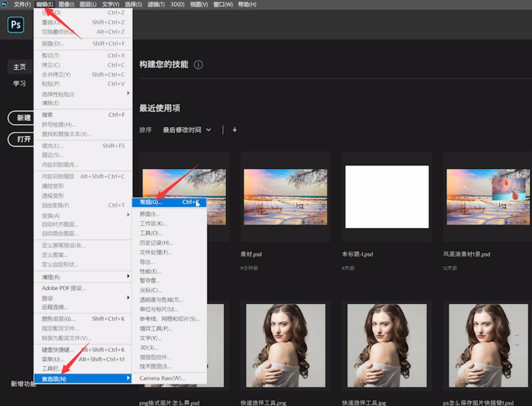Open the blank 未标题-1.psd thumbnail
This screenshot has height=406, width=532.
(387, 197)
